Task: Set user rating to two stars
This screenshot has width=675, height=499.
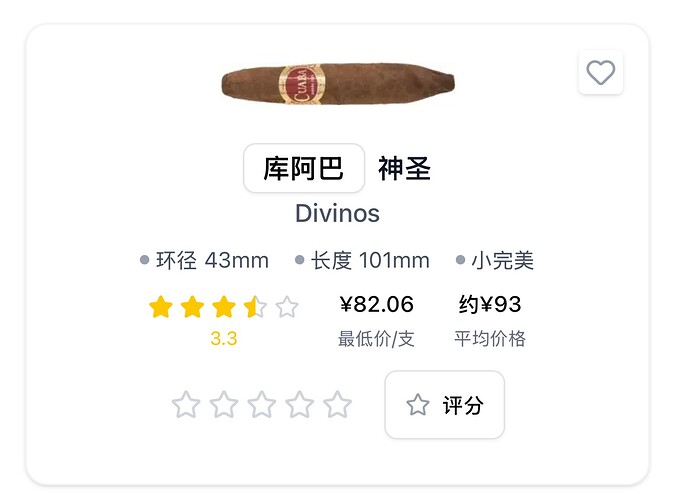Action: click(224, 405)
